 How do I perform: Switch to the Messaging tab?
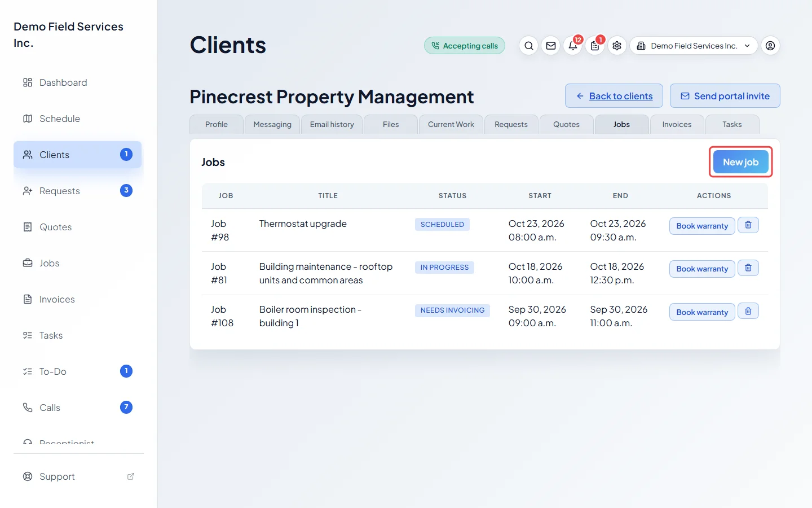pos(272,124)
